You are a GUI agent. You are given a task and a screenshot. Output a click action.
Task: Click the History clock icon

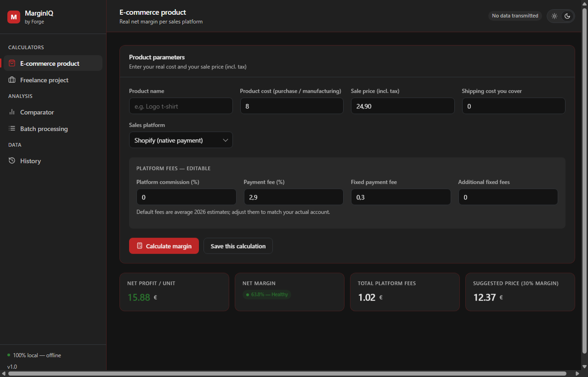pos(12,161)
